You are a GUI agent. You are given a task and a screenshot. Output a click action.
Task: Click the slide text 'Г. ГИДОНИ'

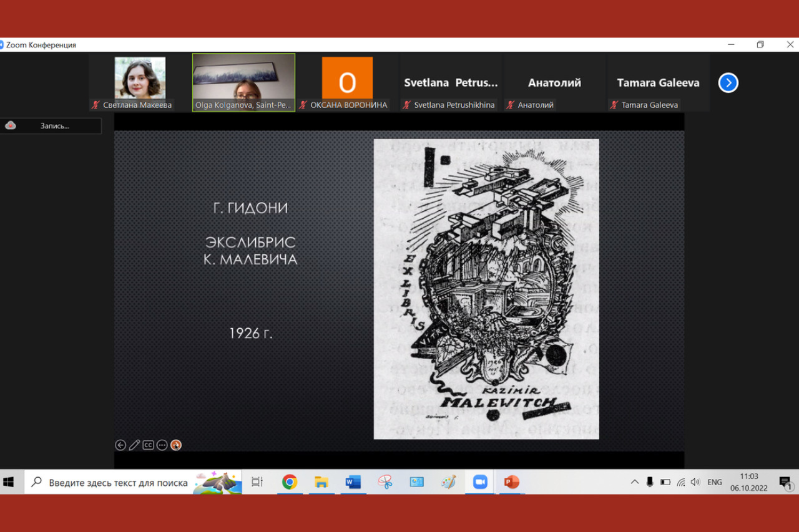pos(250,208)
